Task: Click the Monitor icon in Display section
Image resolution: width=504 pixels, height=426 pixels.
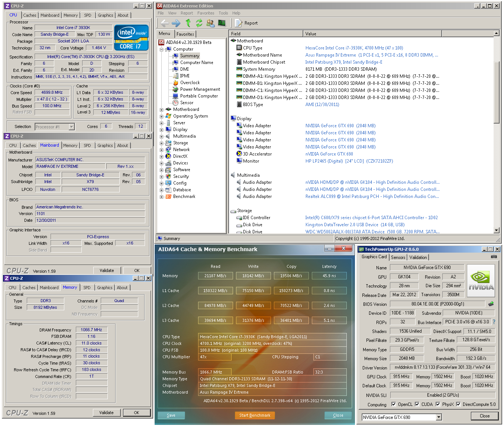Action: point(239,161)
